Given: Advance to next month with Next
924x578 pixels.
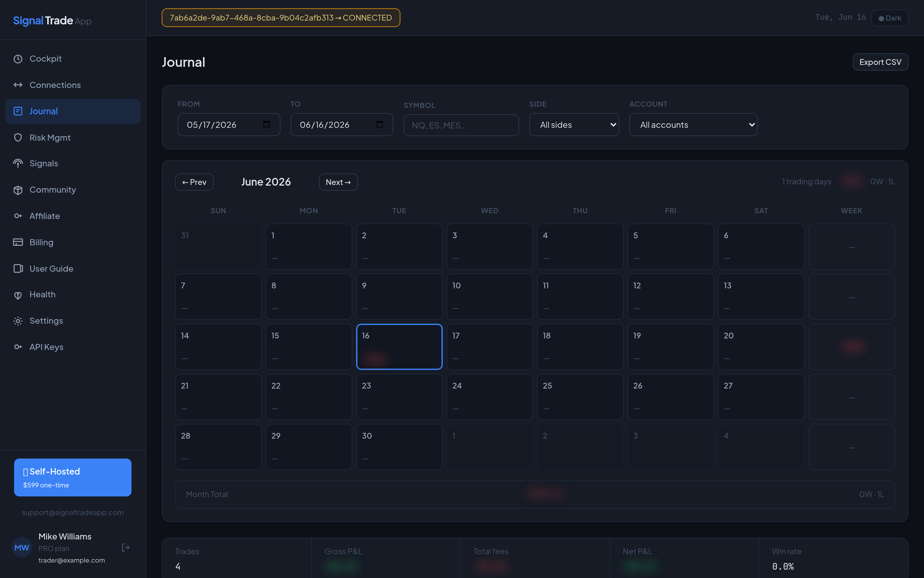Looking at the screenshot, I should [338, 182].
